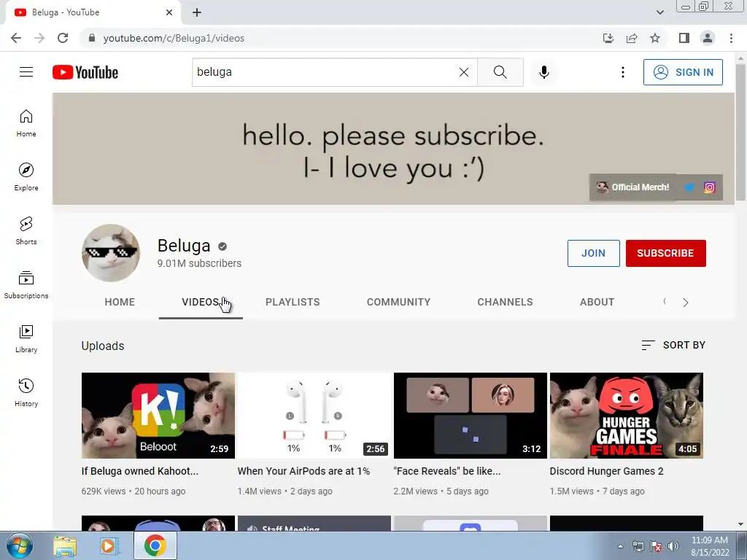Open Subscriptions in the sidebar
The image size is (747, 560).
coord(26,285)
